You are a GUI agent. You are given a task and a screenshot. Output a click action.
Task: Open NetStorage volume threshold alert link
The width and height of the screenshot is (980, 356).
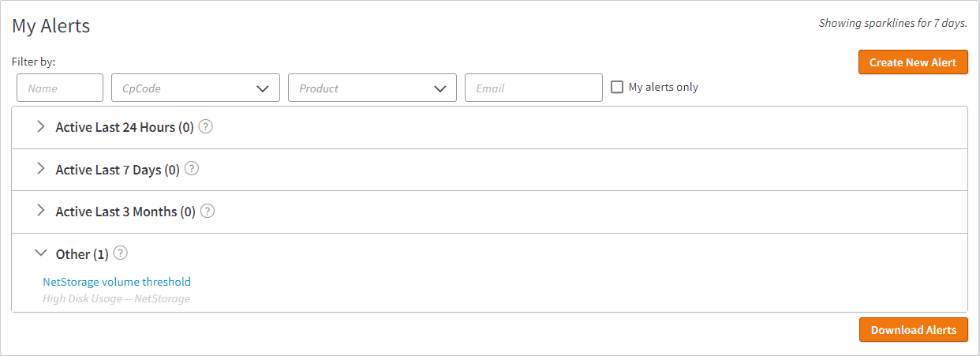tap(117, 282)
